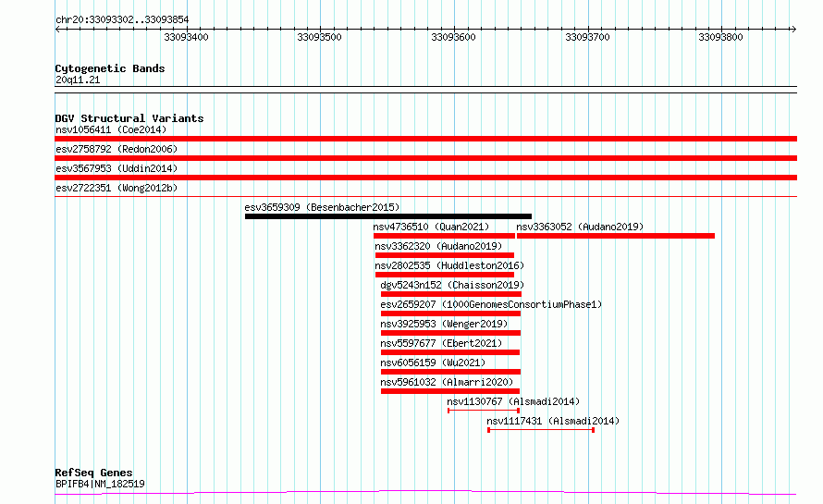Click the red bar under nsv5597677
This screenshot has height=504, width=823.
(450, 352)
